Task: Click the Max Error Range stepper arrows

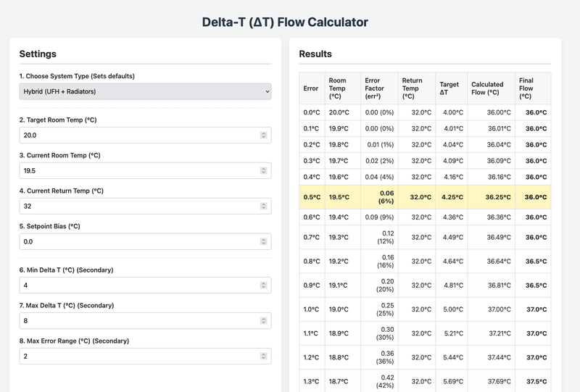Action: click(x=263, y=356)
